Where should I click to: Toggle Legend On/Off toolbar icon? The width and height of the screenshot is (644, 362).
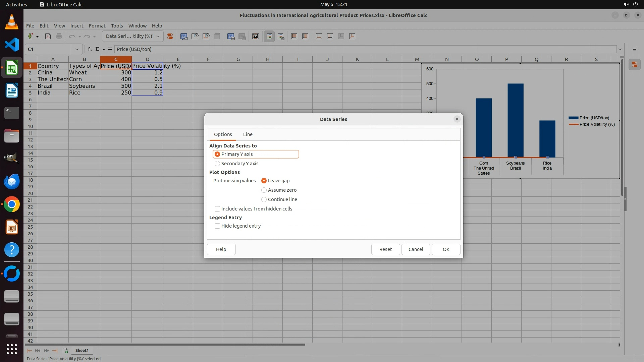[x=269, y=36]
